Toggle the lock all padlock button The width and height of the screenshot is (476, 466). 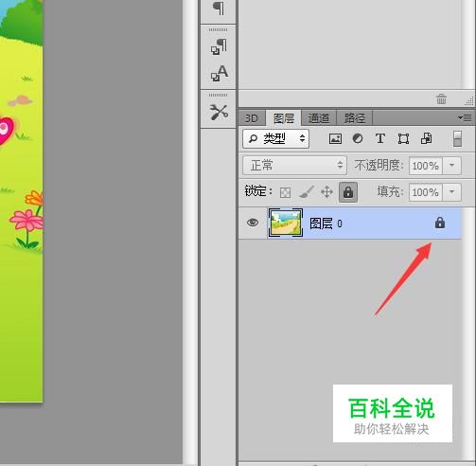(x=348, y=192)
